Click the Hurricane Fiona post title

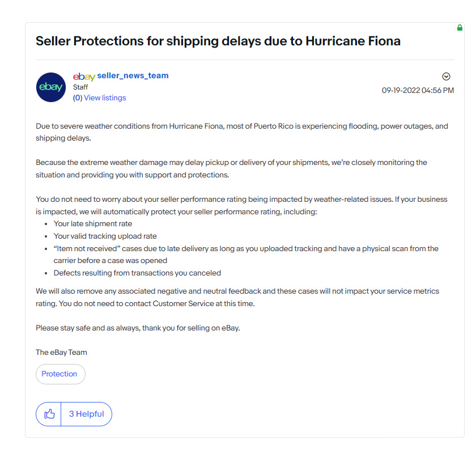(218, 41)
